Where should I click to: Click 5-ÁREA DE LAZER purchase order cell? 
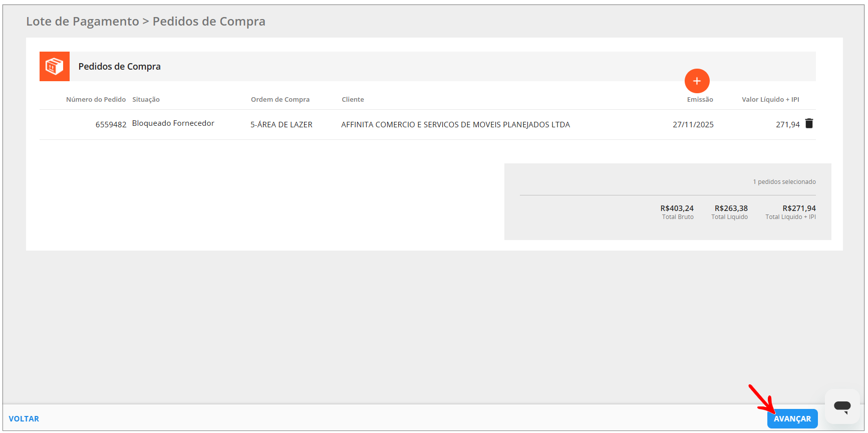click(281, 125)
